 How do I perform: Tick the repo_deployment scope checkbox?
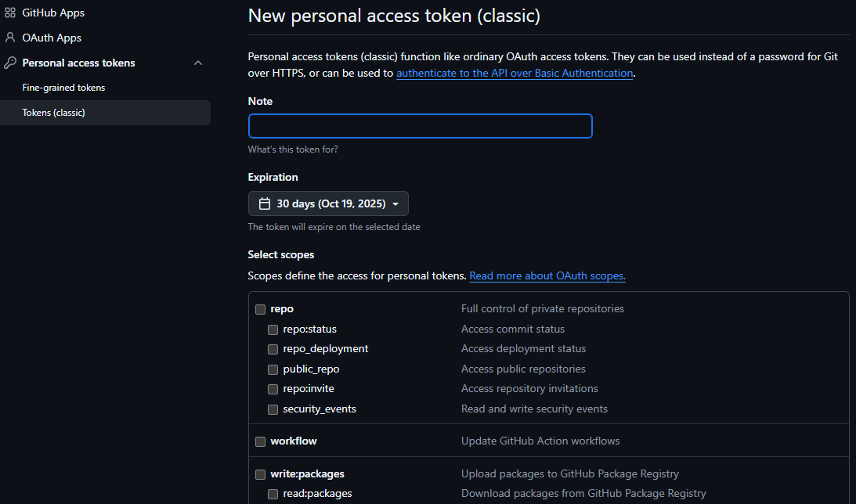coord(273,349)
